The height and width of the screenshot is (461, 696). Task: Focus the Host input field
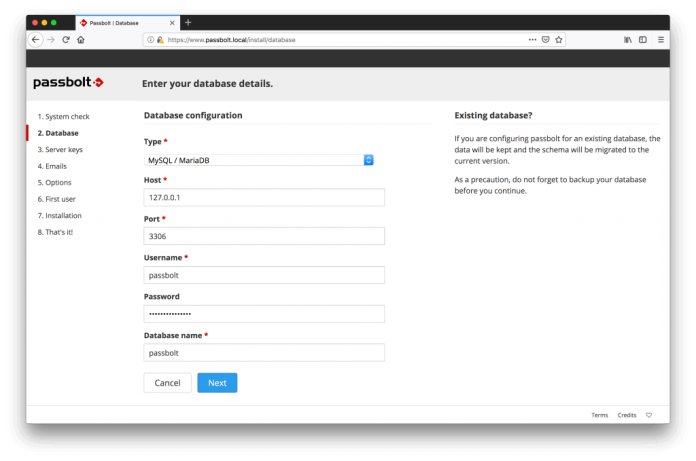click(264, 197)
